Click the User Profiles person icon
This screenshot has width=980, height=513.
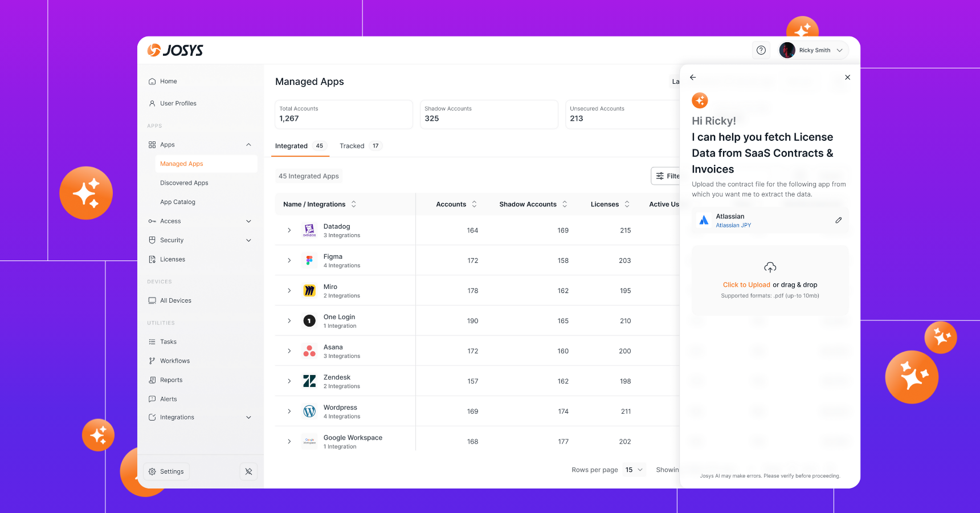(x=152, y=103)
